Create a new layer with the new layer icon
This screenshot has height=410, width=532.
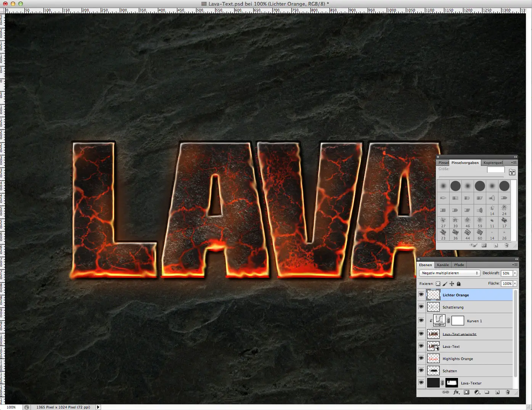pyautogui.click(x=497, y=392)
